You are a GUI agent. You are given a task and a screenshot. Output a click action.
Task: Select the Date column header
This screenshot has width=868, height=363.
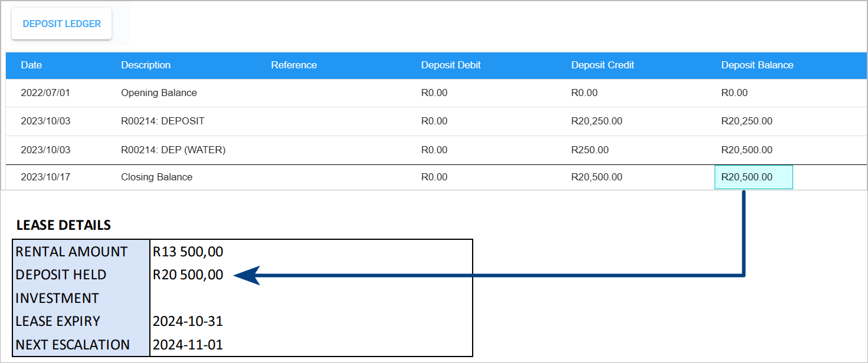coord(31,65)
